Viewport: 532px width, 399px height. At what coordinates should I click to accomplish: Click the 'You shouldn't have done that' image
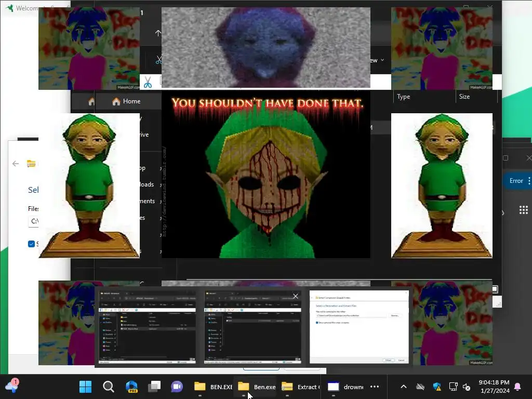coord(265,175)
